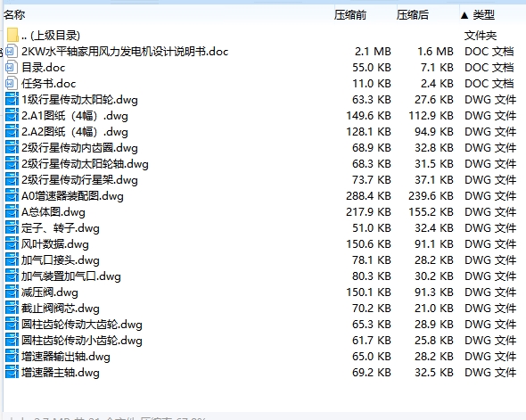Click the 定子、转子.dwg file icon
Viewport: 526px width, 420px height.
(12, 228)
